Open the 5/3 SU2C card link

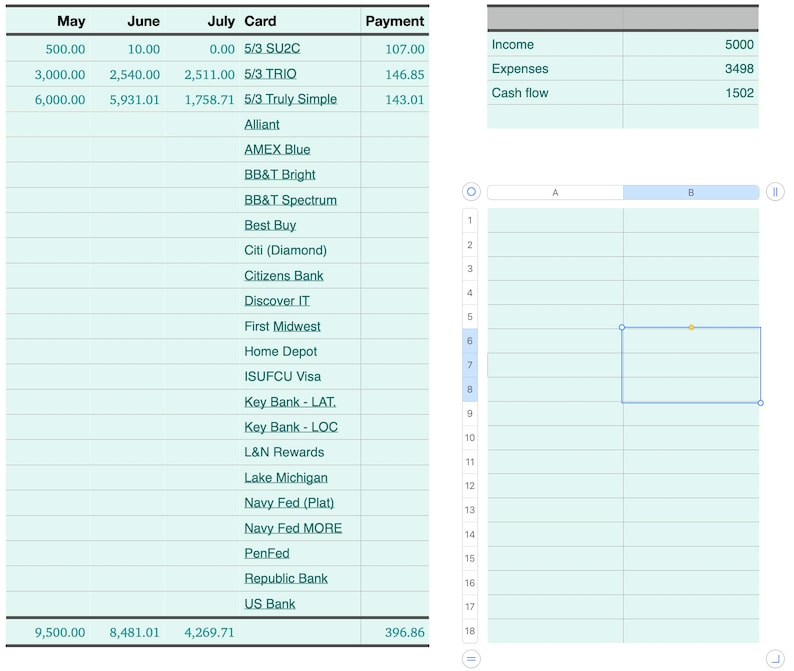tap(272, 49)
